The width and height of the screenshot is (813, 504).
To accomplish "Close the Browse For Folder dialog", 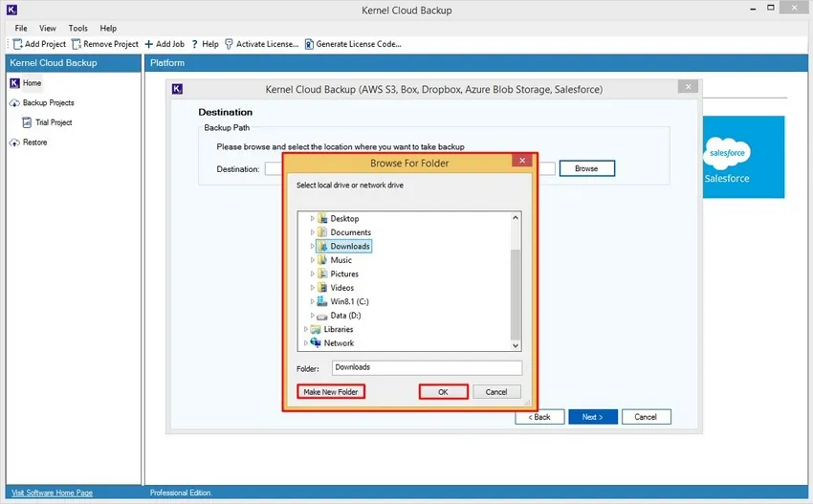I will tap(522, 161).
